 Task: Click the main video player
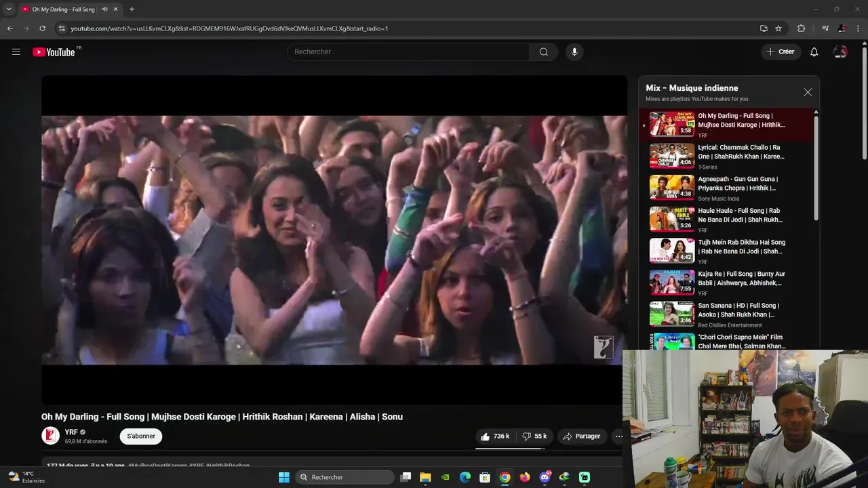pyautogui.click(x=334, y=240)
